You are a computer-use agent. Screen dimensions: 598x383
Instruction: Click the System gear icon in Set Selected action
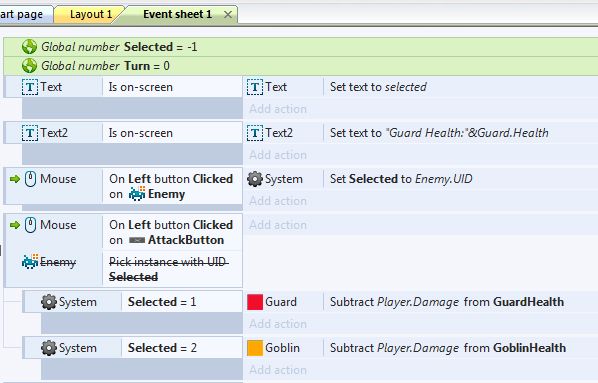[255, 179]
